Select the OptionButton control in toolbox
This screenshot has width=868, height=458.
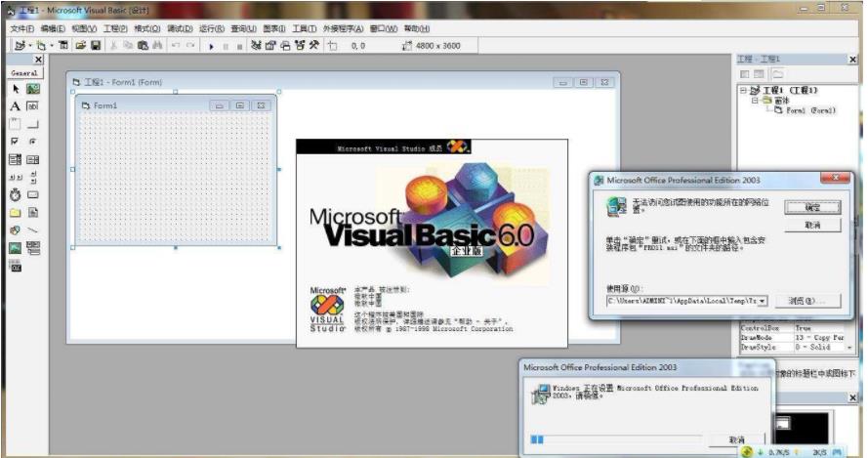(33, 142)
